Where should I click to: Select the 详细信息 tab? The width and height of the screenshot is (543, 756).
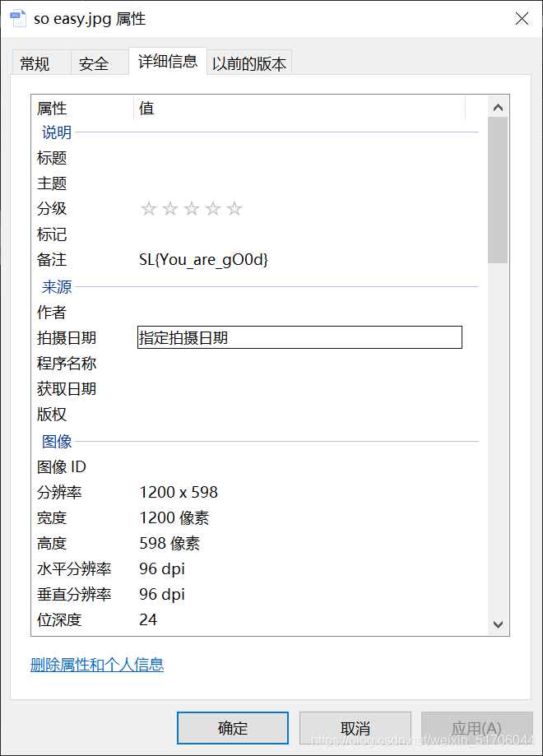click(168, 61)
